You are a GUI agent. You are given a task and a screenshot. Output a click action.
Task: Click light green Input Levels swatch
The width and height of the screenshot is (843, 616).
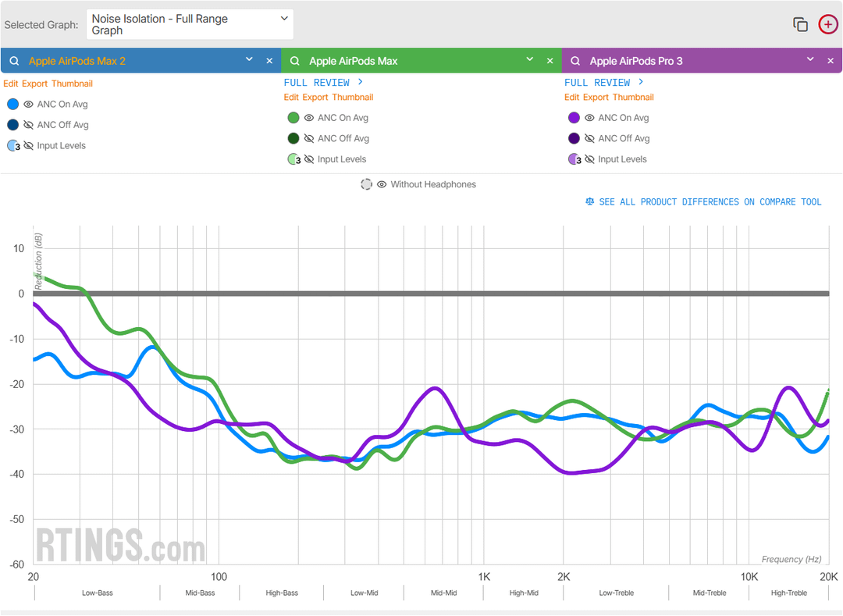pos(293,159)
